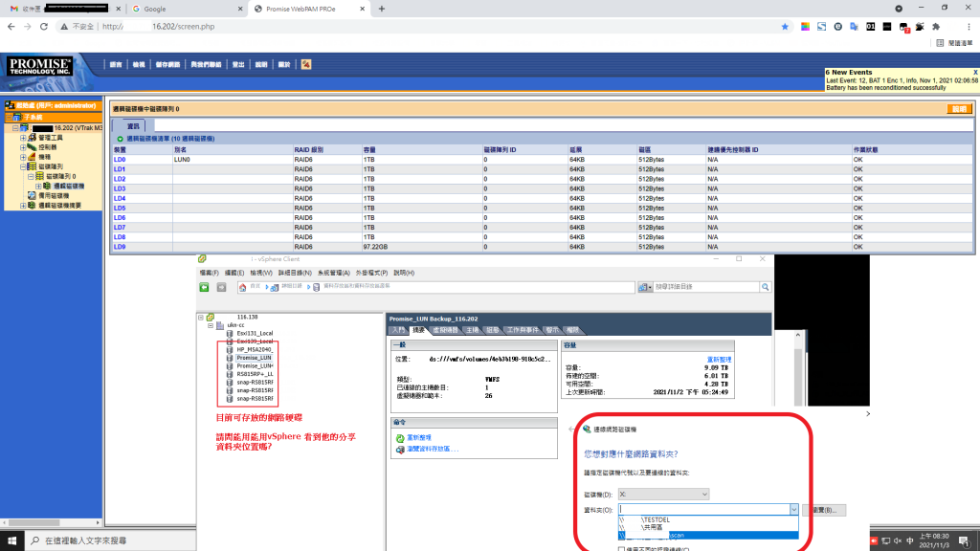The height and width of the screenshot is (551, 980).
Task: Expand the 邏輯磁碟機 node under 磁碟陣列 0
Action: pyautogui.click(x=38, y=187)
